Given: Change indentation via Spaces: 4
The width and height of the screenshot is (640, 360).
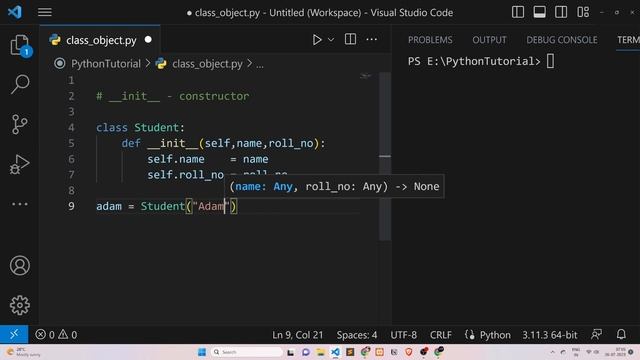Looking at the screenshot, I should pos(357,335).
